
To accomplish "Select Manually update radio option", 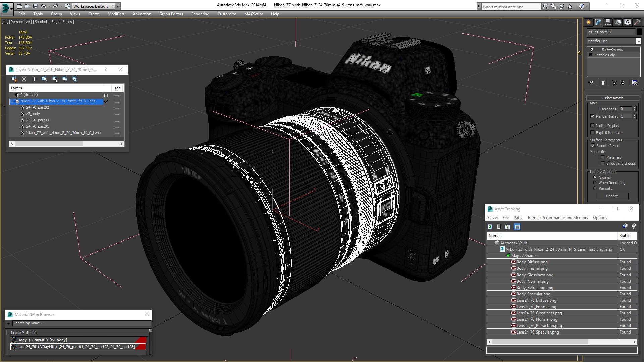I will [595, 188].
